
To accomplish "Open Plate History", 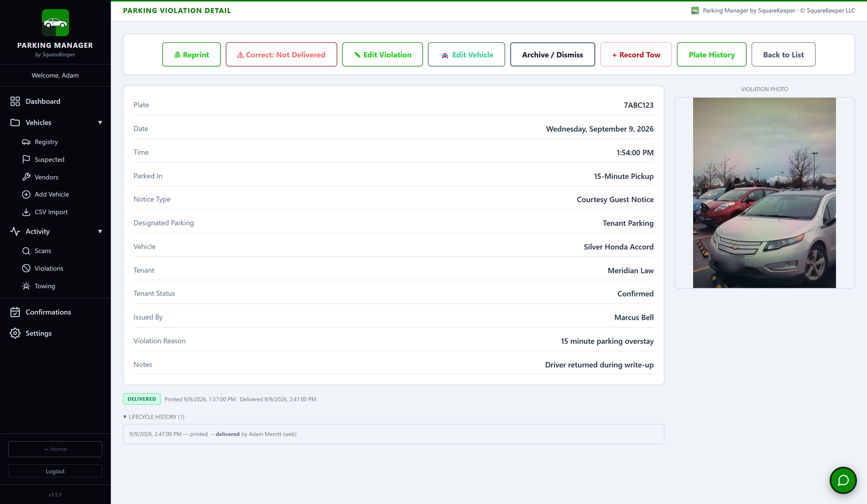I will [711, 55].
